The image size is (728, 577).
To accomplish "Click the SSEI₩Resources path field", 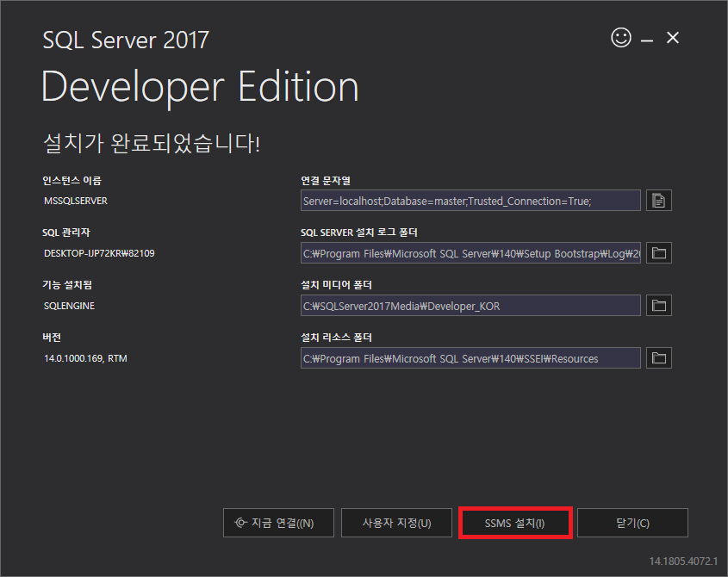I will point(470,358).
